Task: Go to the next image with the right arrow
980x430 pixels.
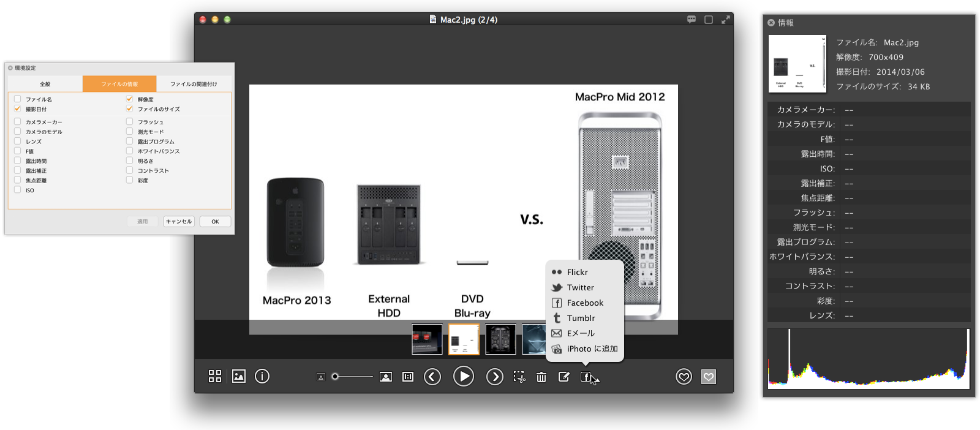Action: click(495, 377)
